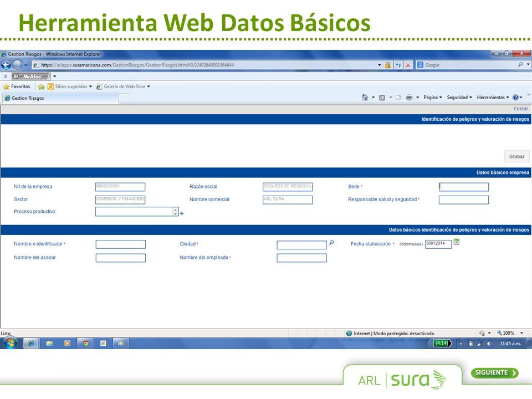The width and height of the screenshot is (532, 399).
Task: Click the McAfee toolbar logo
Action: 31,76
